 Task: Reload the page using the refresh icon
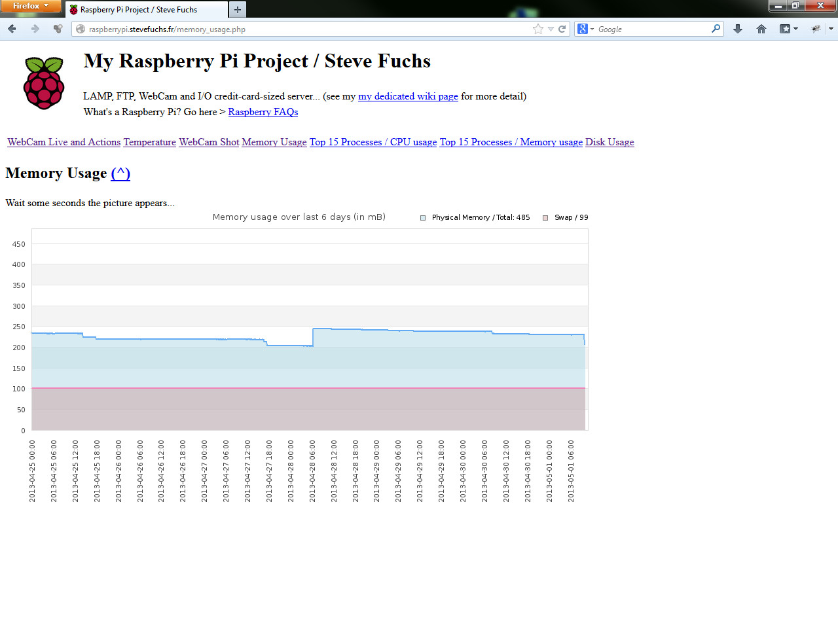click(x=562, y=29)
